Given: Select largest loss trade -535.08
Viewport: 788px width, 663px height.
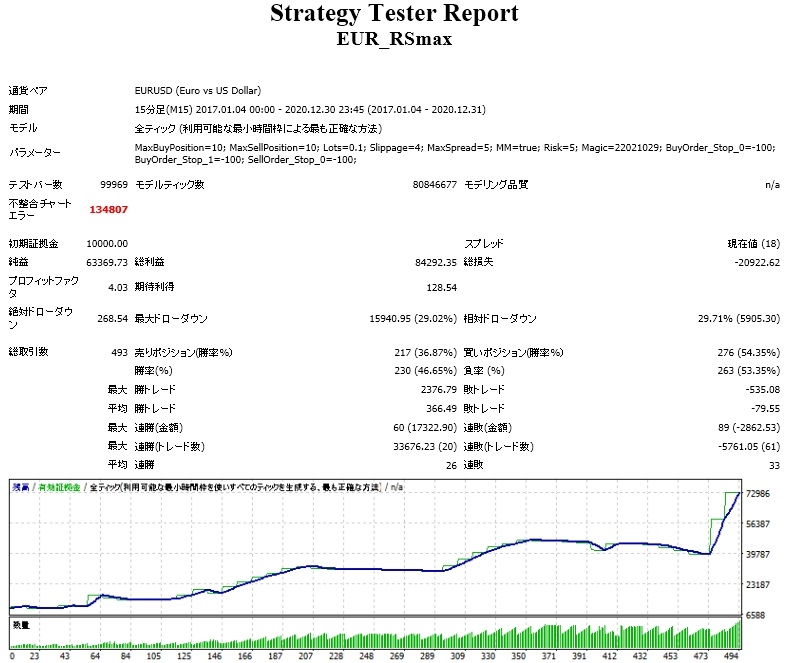Looking at the screenshot, I should pyautogui.click(x=762, y=390).
